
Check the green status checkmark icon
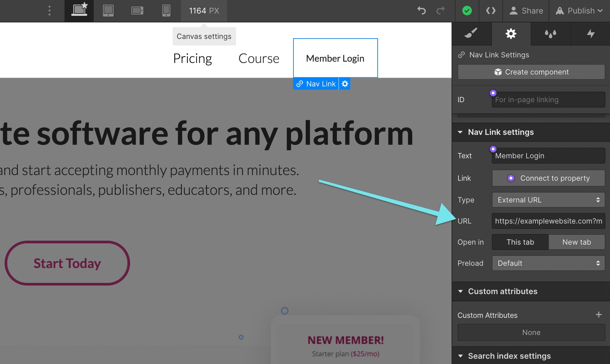coord(467,11)
